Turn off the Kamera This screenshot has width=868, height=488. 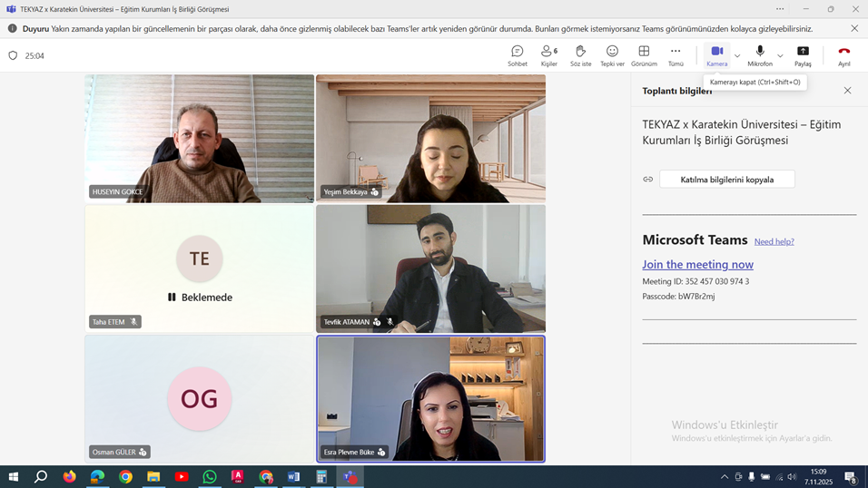pos(716,55)
